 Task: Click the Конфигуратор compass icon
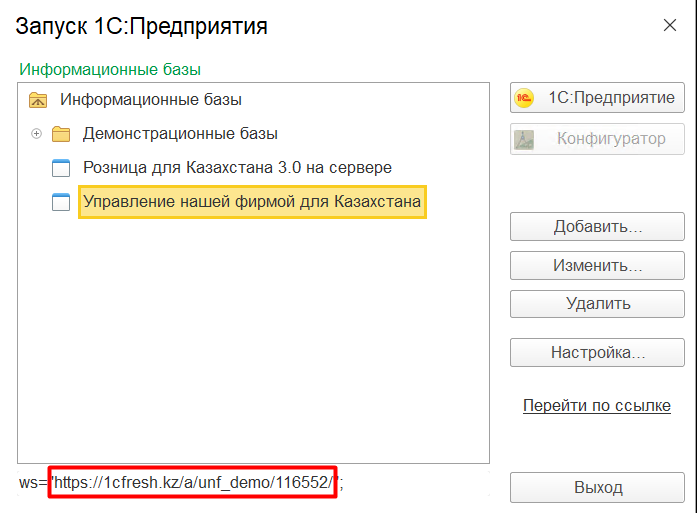[524, 140]
